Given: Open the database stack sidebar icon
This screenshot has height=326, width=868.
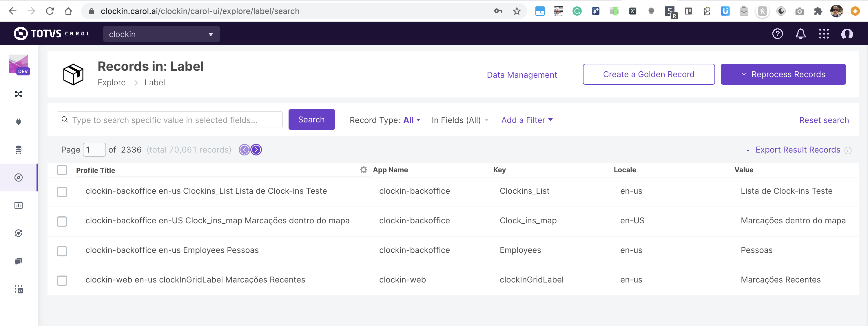Looking at the screenshot, I should click(x=19, y=149).
